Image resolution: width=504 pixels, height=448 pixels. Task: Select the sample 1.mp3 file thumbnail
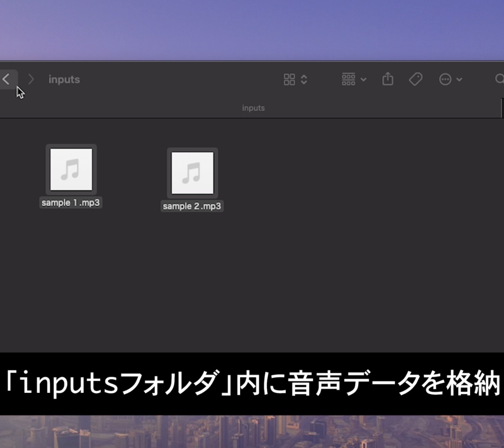[71, 169]
